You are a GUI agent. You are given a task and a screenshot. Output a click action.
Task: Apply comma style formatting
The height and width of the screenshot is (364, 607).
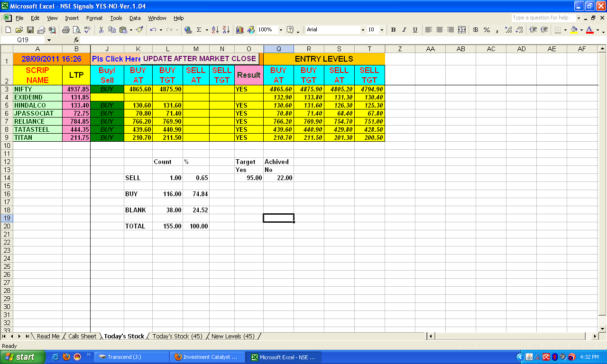click(497, 30)
